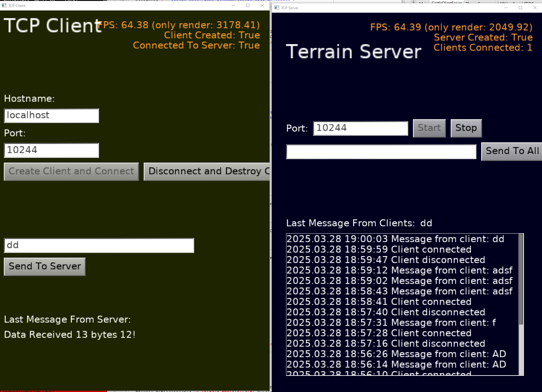Close the TCP Server window
This screenshot has width=542, height=392.
(x=535, y=8)
